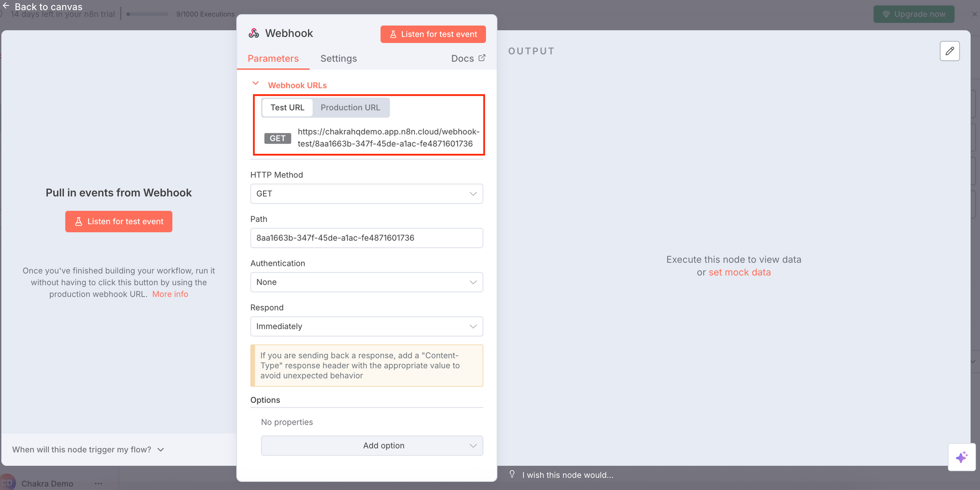The width and height of the screenshot is (980, 490).
Task: Expand When will this node trigger my flow
Action: click(88, 450)
